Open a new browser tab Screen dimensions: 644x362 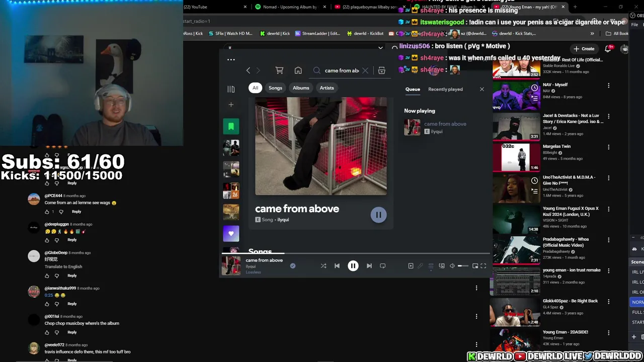pos(575,7)
